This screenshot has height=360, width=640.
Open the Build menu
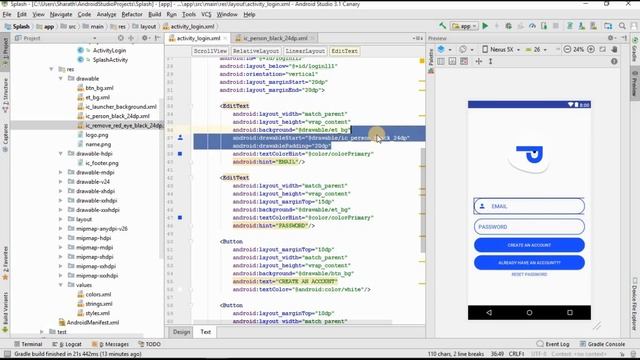(x=154, y=14)
